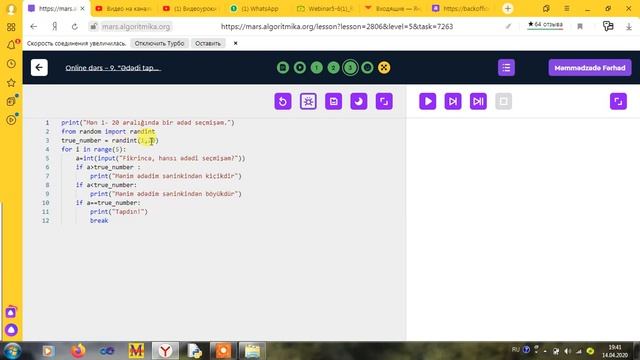Image resolution: width=640 pixels, height=360 pixels.
Task: Go to lesson step 1 circle
Action: click(x=316, y=68)
